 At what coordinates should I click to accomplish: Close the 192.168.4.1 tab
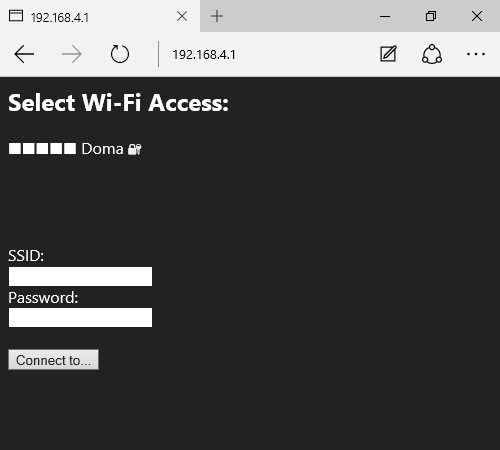pyautogui.click(x=182, y=16)
